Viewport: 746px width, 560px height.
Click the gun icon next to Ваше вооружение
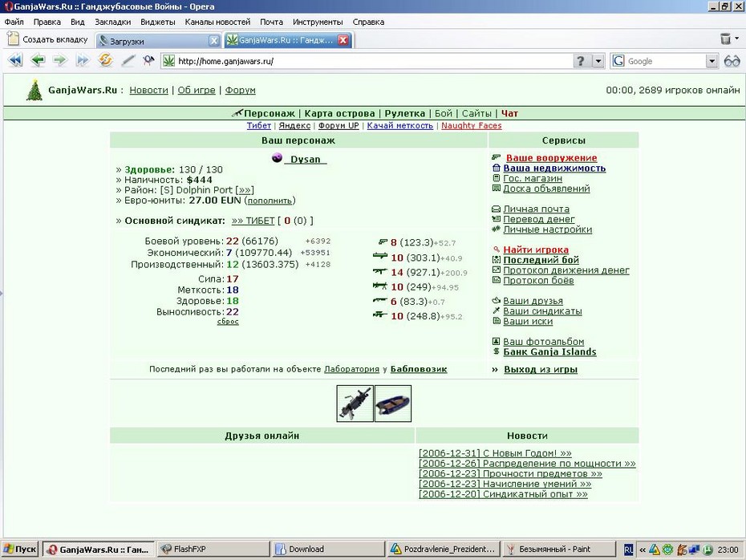click(x=497, y=157)
